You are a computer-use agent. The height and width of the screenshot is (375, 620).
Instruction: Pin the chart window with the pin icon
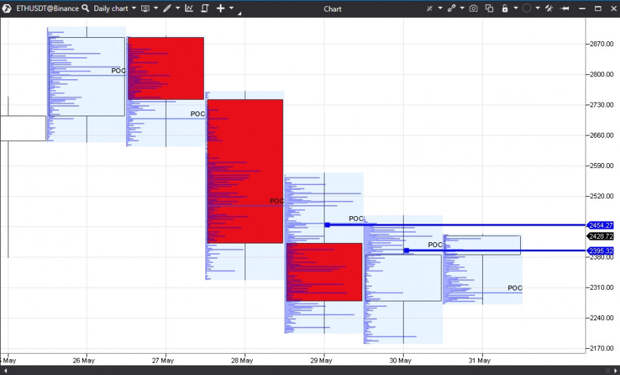click(565, 8)
